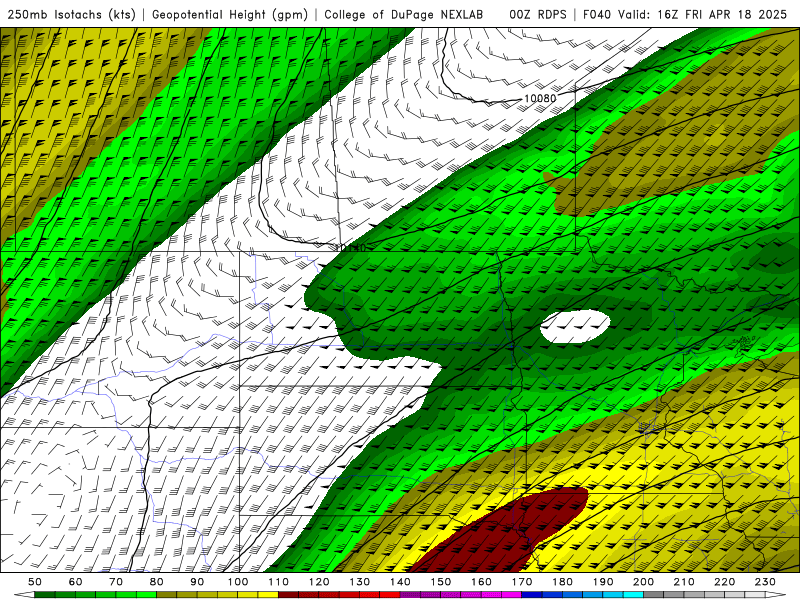This screenshot has height=600, width=800.
Task: Click the color scale label 140
Action: 400,582
